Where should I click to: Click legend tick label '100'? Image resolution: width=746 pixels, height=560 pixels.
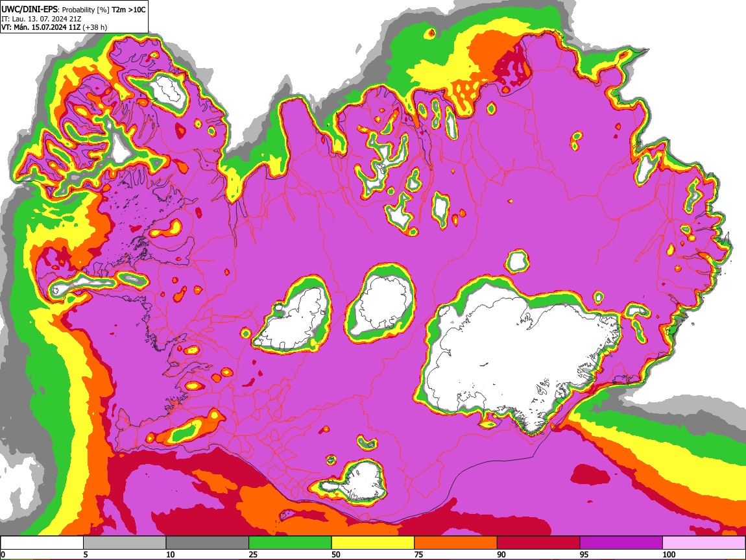click(669, 554)
